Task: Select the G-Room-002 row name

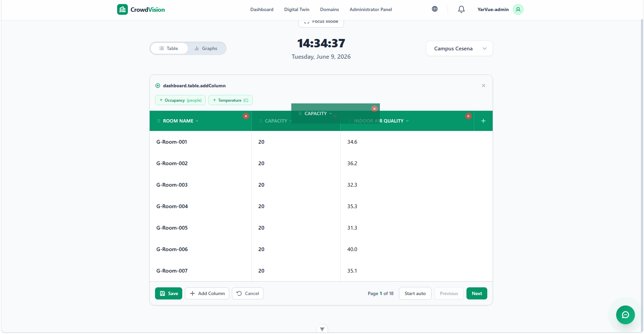Action: (x=172, y=163)
